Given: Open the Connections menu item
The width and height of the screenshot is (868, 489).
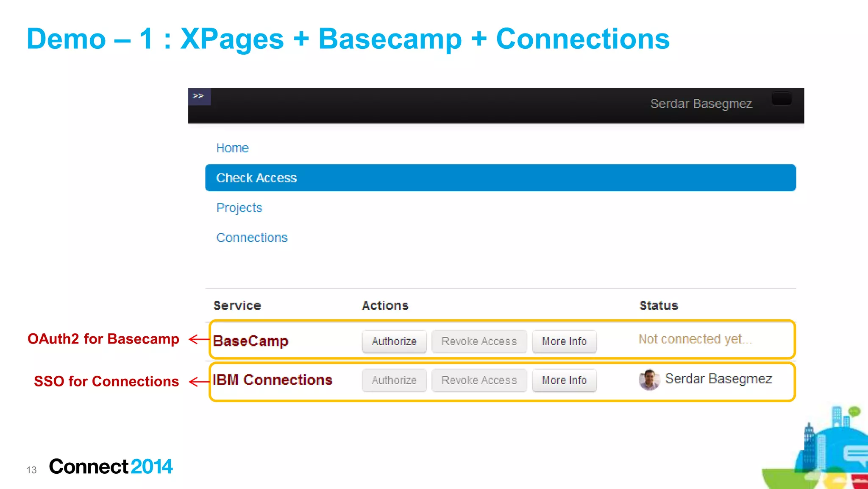Looking at the screenshot, I should [252, 238].
